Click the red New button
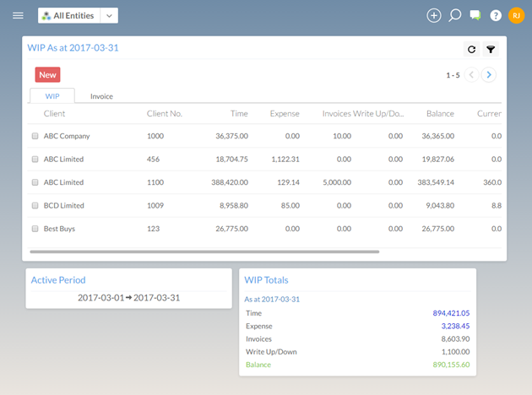The height and width of the screenshot is (395, 532). coord(47,75)
